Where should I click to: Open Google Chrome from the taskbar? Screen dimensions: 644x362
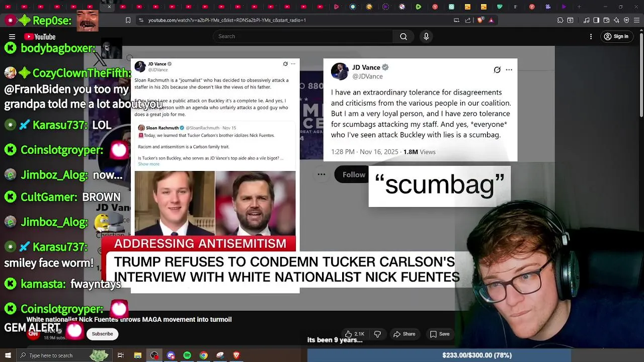[x=203, y=355]
